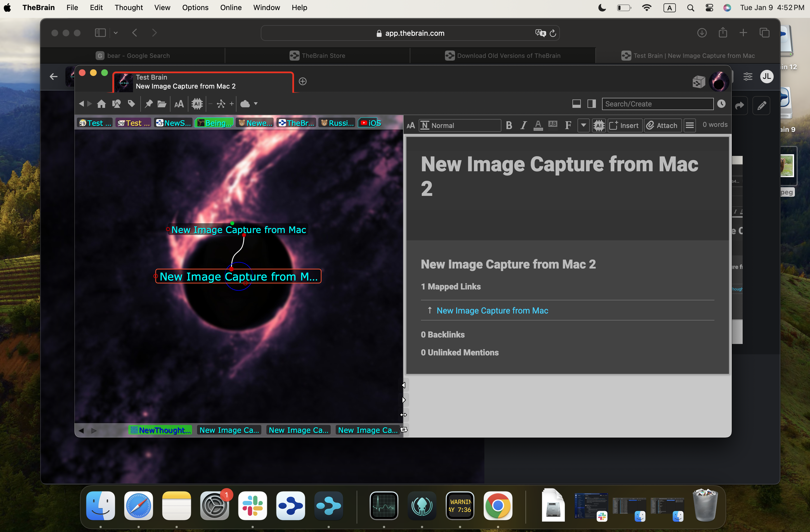
Task: Click the F font button
Action: pos(568,125)
